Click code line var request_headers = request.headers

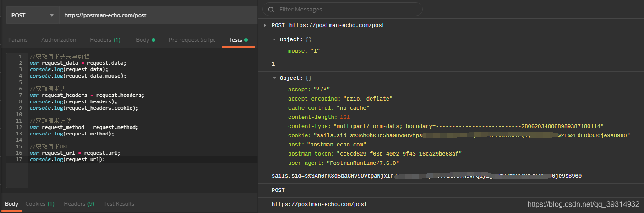tap(87, 95)
